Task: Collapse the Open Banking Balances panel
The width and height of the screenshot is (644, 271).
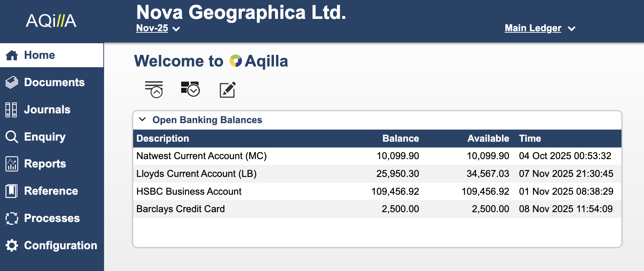Action: tap(142, 120)
